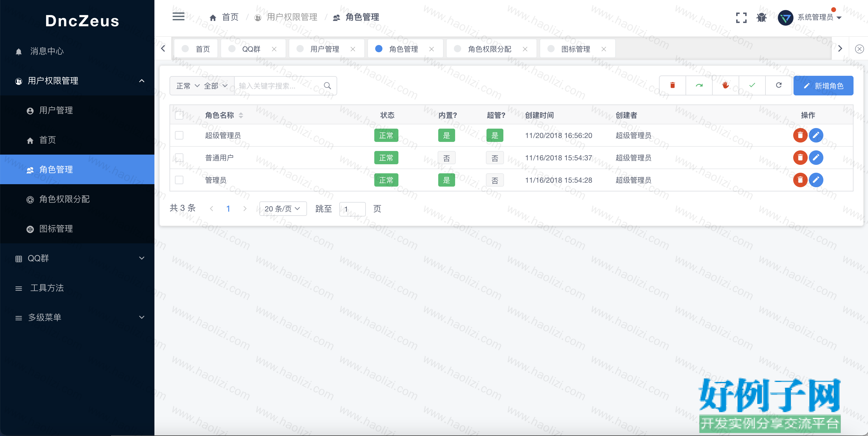Open 用户管理 in the sidebar
The width and height of the screenshot is (868, 436).
(77, 110)
